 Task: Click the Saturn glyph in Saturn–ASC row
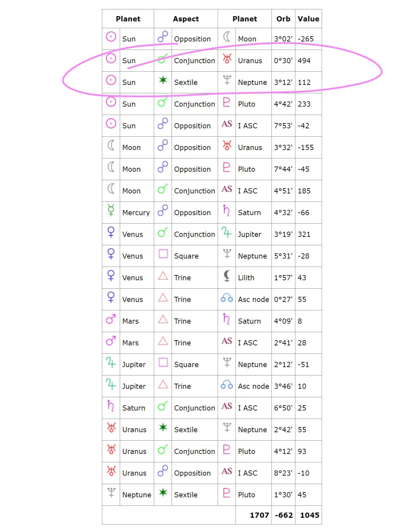coord(111,406)
